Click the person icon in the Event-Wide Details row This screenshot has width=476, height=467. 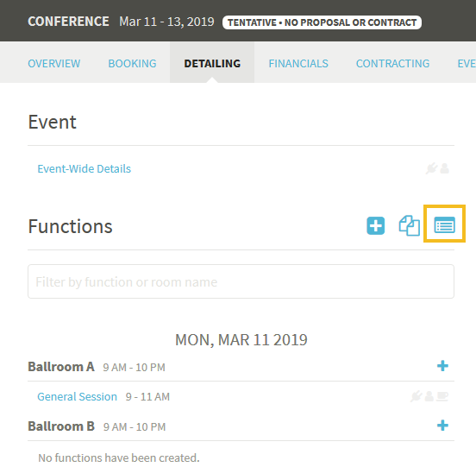444,168
